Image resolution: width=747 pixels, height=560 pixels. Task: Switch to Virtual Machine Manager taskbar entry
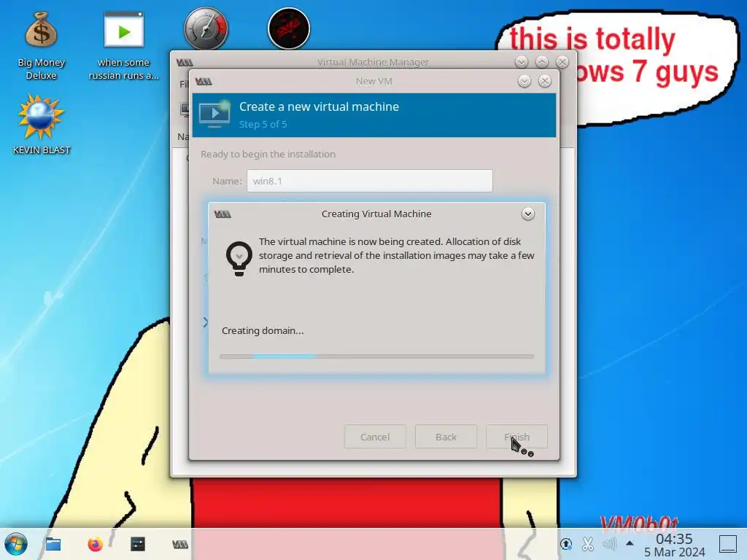point(180,544)
